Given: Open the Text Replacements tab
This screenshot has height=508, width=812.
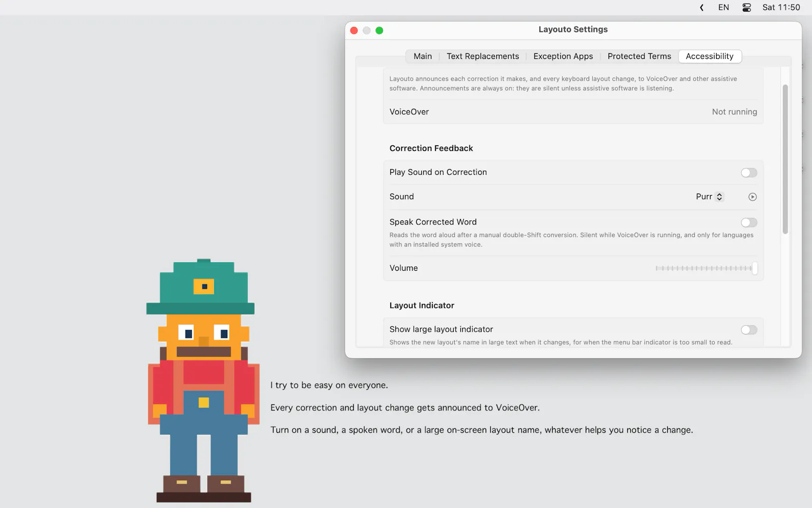Looking at the screenshot, I should click(483, 56).
